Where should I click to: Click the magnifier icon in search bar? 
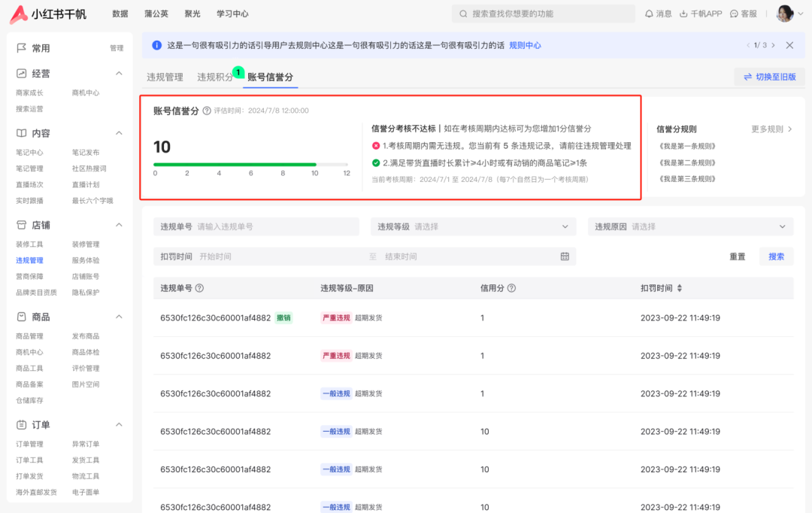tap(464, 13)
